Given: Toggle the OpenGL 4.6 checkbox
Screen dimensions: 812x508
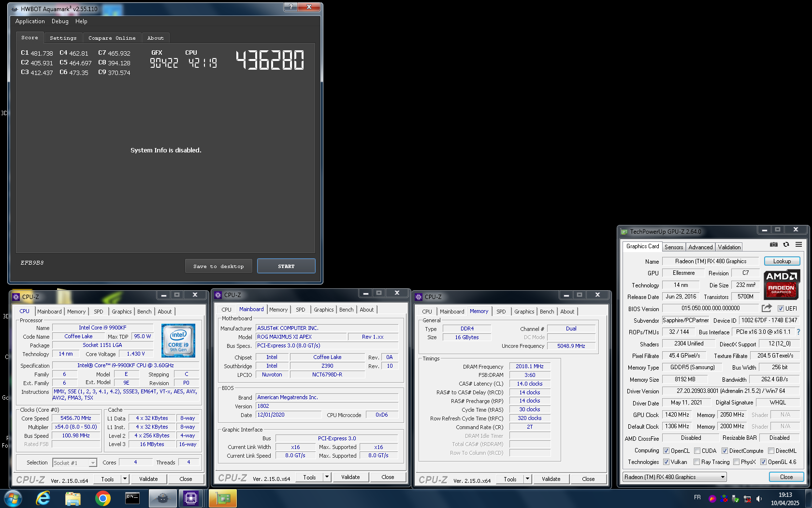Looking at the screenshot, I should 763,462.
